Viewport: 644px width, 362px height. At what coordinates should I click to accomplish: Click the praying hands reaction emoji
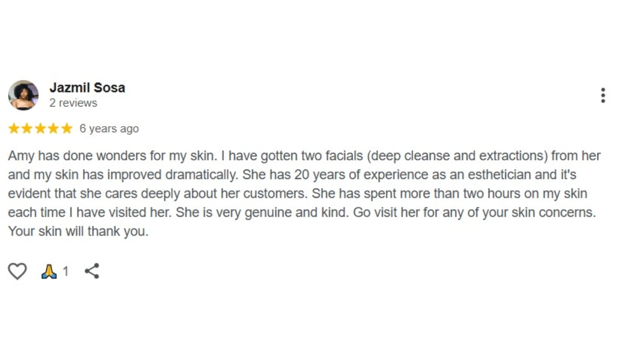pos(49,271)
